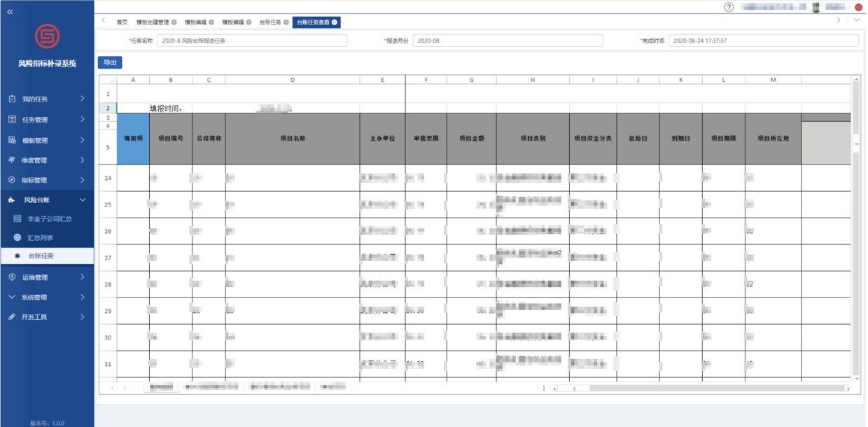Close the 模板创建管理 tab
The width and height of the screenshot is (868, 427).
click(174, 22)
